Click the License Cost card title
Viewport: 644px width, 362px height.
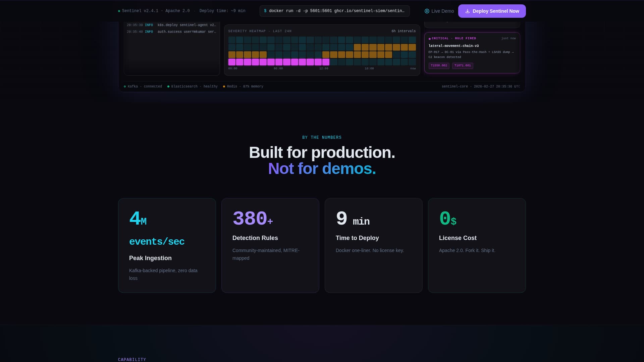pos(458,238)
